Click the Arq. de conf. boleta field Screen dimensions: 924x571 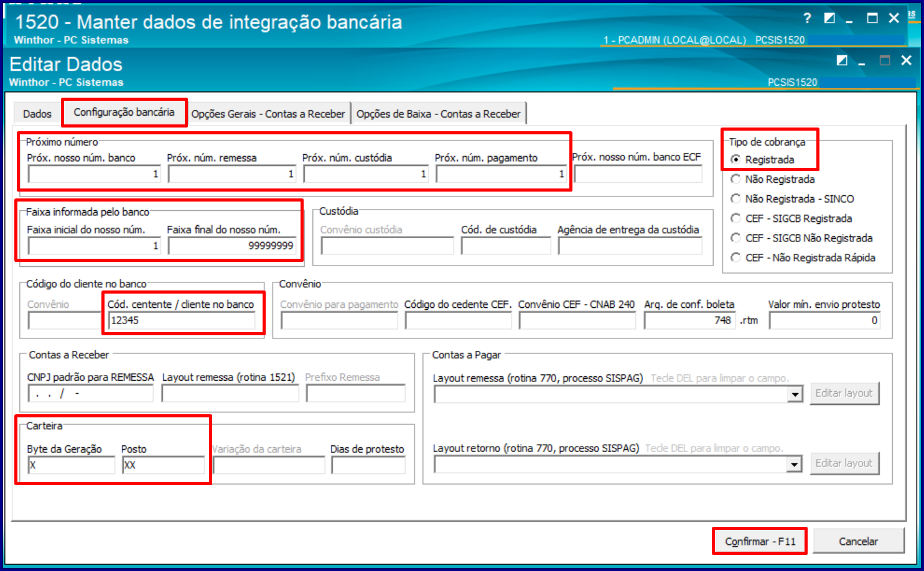click(689, 320)
